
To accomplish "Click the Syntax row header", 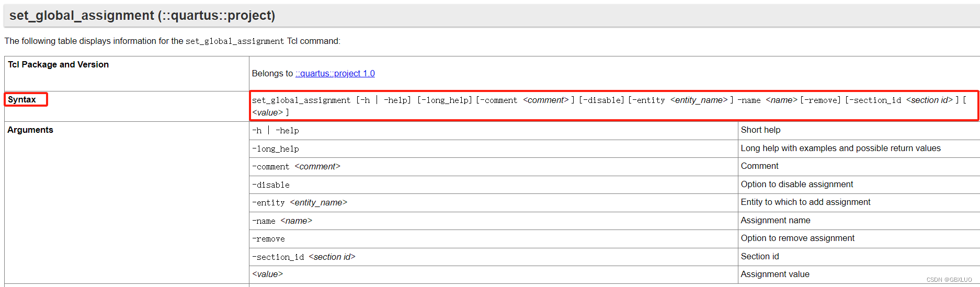I will click(22, 99).
